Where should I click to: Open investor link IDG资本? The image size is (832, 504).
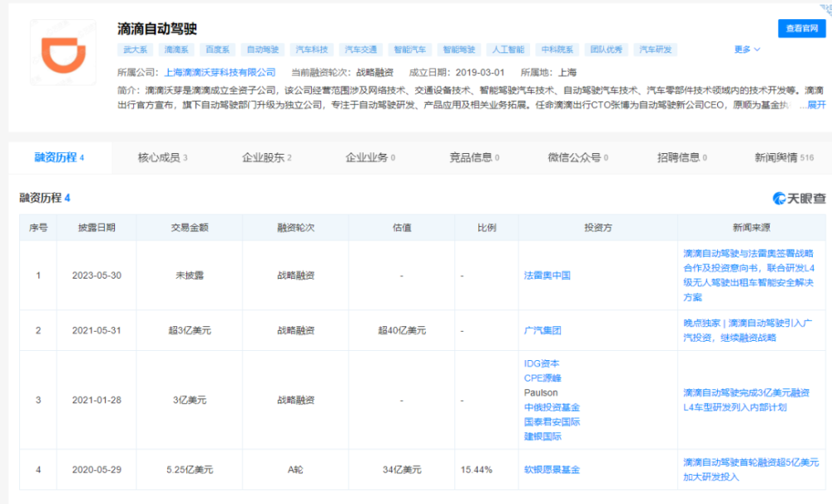[542, 363]
